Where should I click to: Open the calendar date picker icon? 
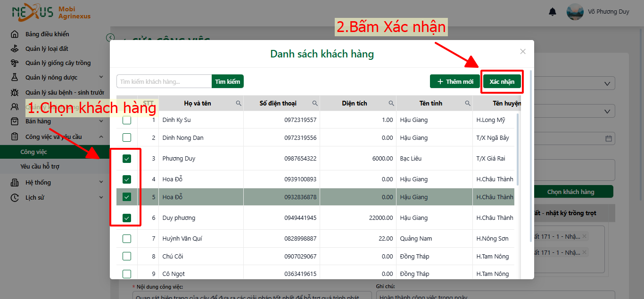(x=609, y=138)
